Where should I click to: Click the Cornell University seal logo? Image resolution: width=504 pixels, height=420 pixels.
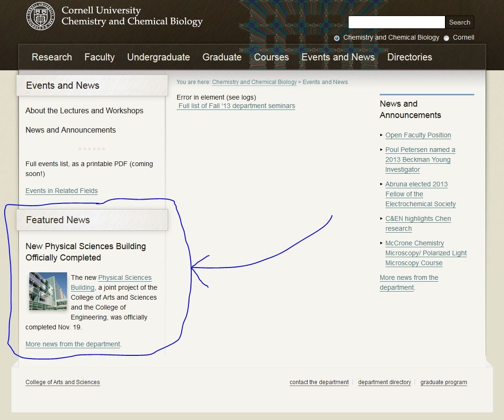[x=40, y=16]
